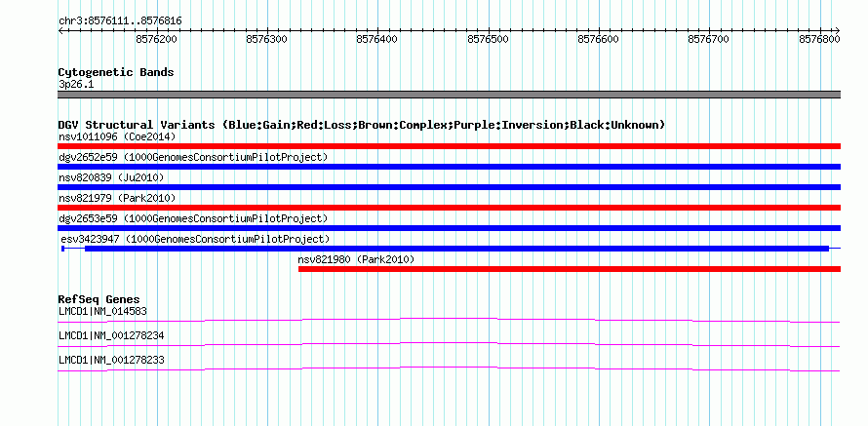Click ruler tick label 8576500
868x426 pixels.
[489, 39]
